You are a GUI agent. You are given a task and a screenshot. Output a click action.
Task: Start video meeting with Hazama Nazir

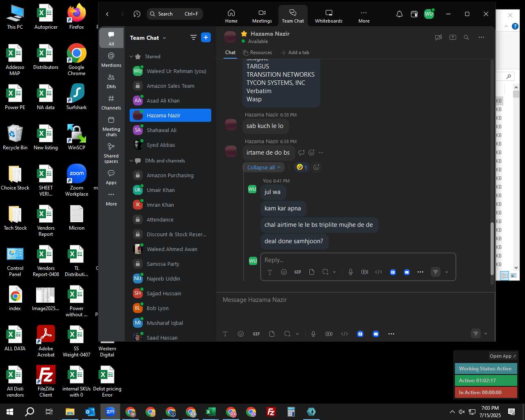tap(438, 37)
